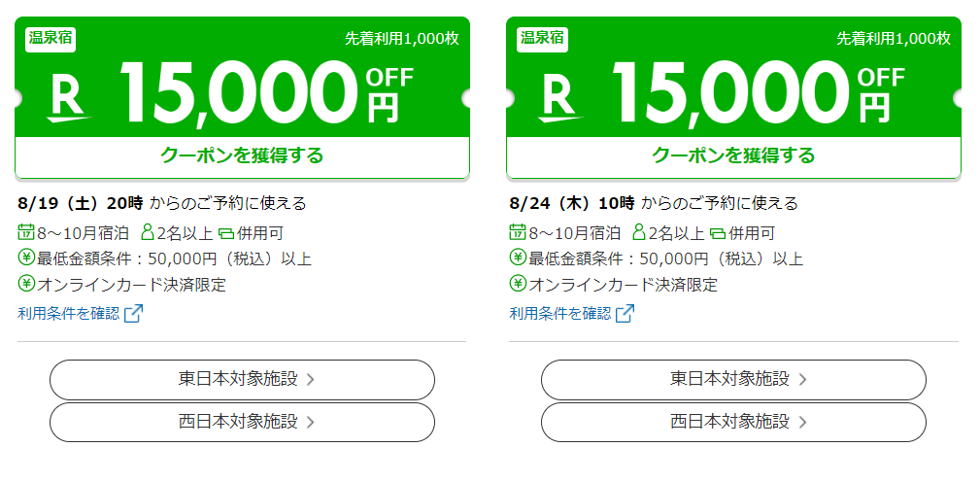Click left coupon's クーポンを獲得する button

coord(242,156)
